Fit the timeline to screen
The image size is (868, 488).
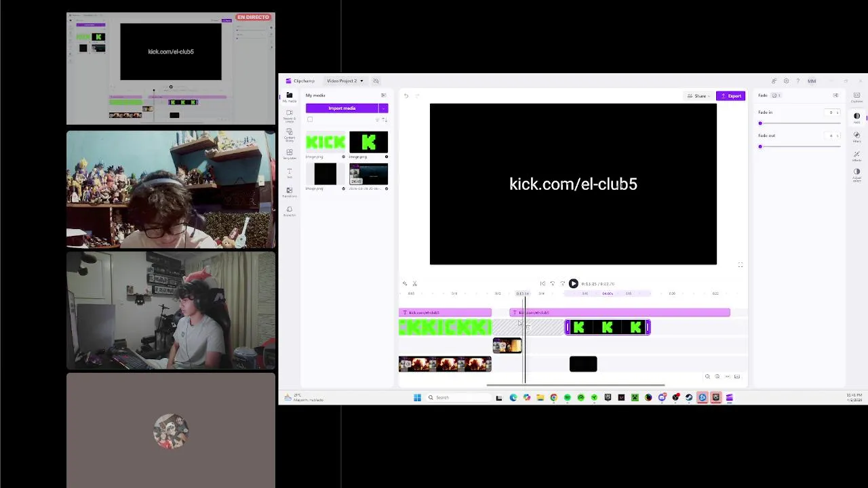point(728,377)
